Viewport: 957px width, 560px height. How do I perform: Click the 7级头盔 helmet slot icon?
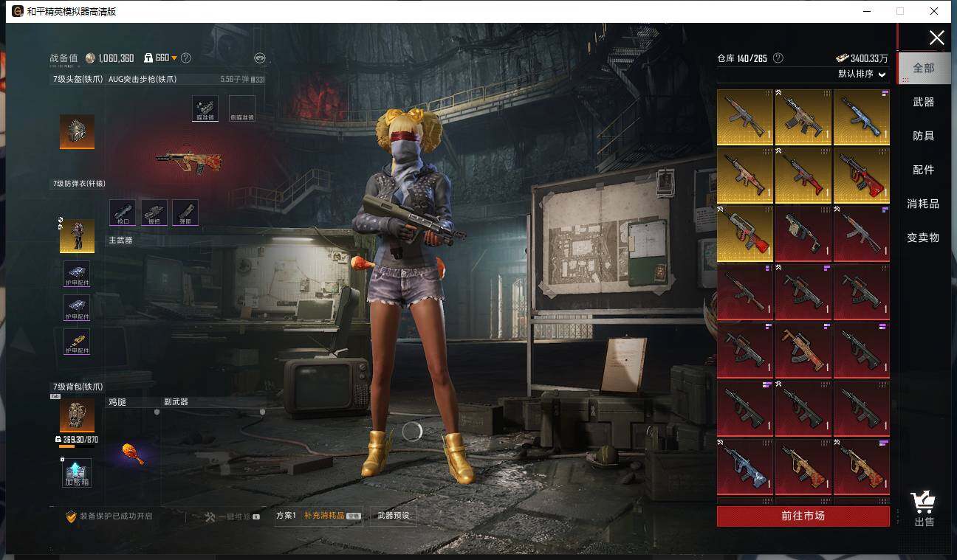[x=77, y=131]
